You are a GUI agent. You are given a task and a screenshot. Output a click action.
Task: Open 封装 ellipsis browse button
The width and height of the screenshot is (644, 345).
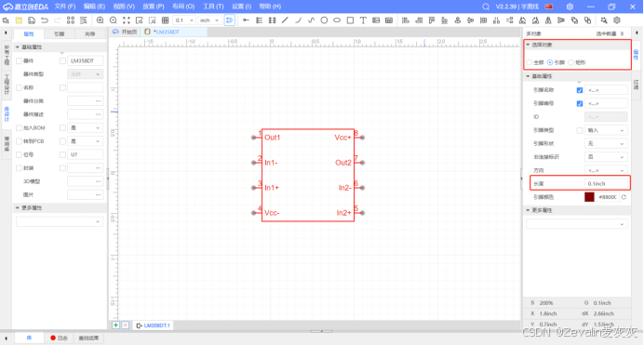coord(98,168)
